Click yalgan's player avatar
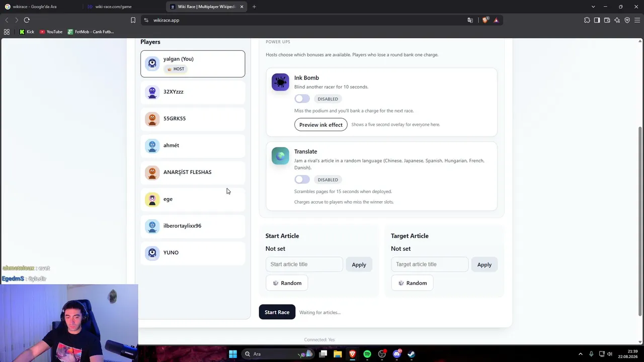Image resolution: width=644 pixels, height=362 pixels. click(x=152, y=63)
